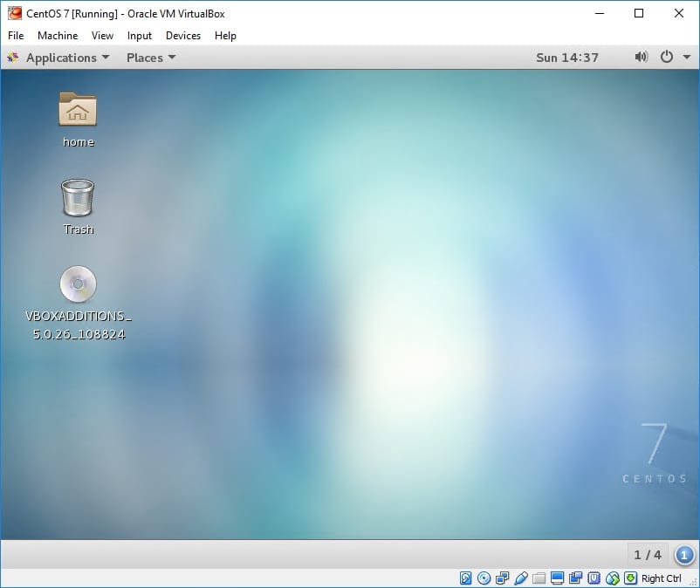Open the Devices menu
The image size is (700, 588).
click(x=183, y=36)
